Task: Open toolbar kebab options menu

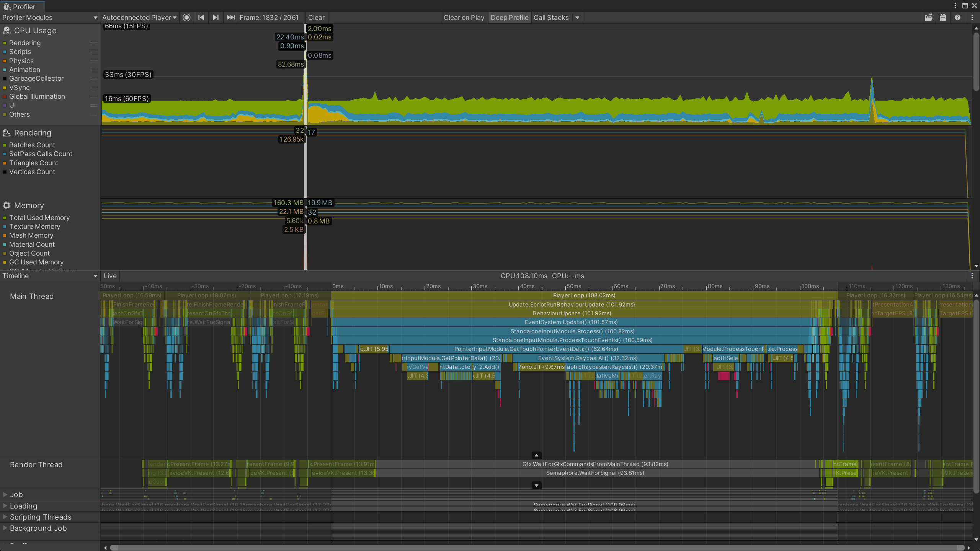Action: [972, 18]
